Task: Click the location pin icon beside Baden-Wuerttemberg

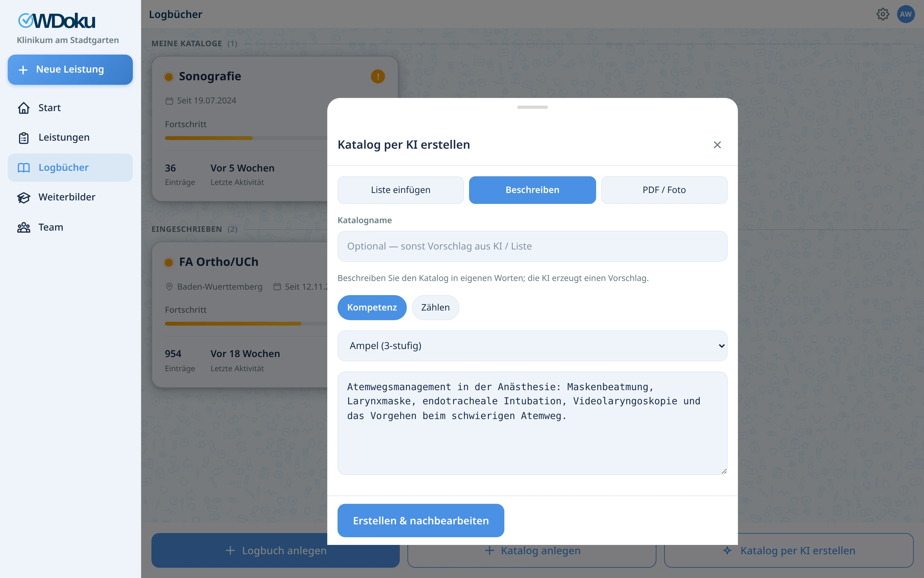Action: (x=169, y=287)
